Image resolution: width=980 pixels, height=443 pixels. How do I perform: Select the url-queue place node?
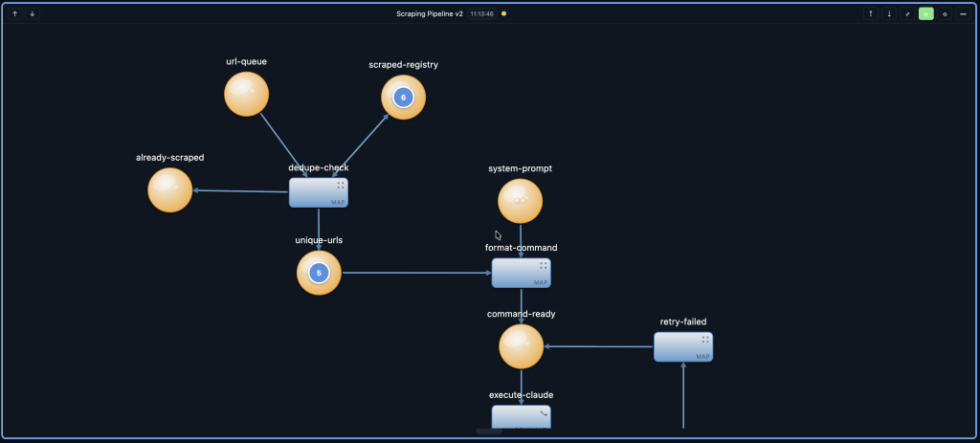246,94
